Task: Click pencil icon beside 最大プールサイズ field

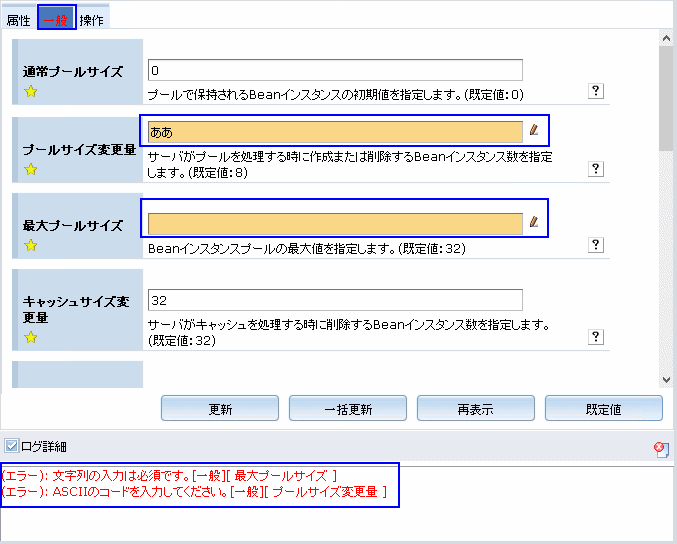Action: (x=534, y=222)
